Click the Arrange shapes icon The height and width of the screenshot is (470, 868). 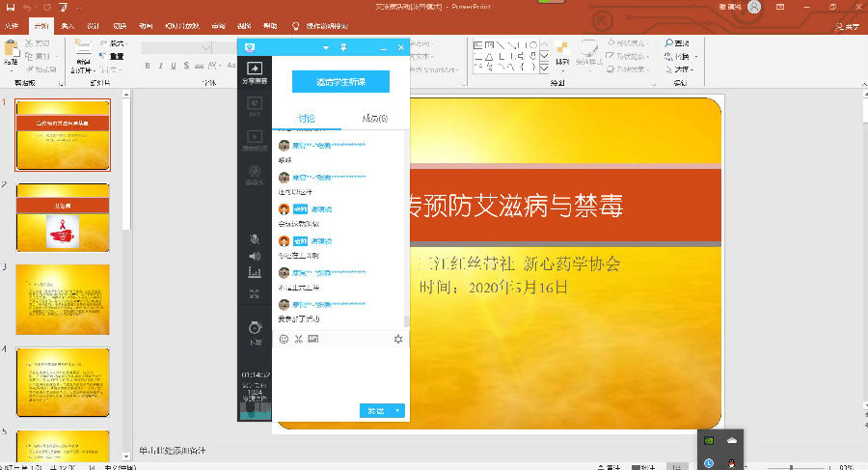pyautogui.click(x=562, y=53)
